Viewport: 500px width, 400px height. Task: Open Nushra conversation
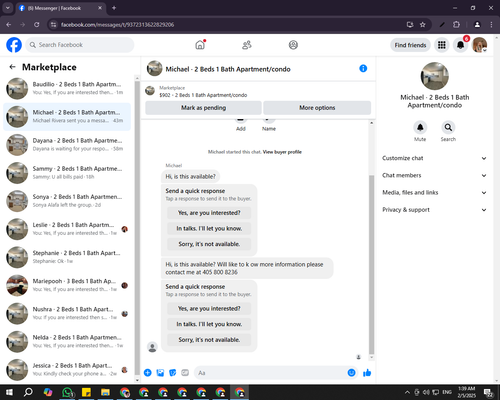click(x=67, y=313)
